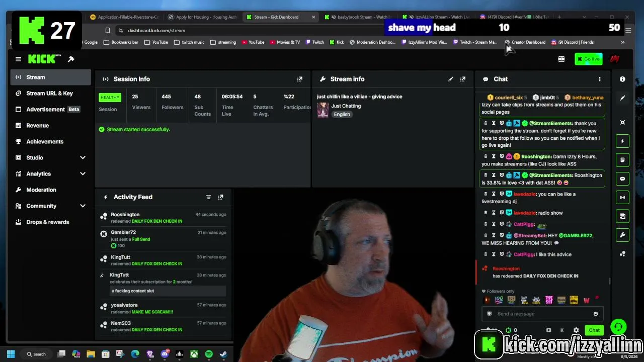Switch to the Apply for Housing browser tab
The width and height of the screenshot is (644, 362).
click(x=202, y=17)
